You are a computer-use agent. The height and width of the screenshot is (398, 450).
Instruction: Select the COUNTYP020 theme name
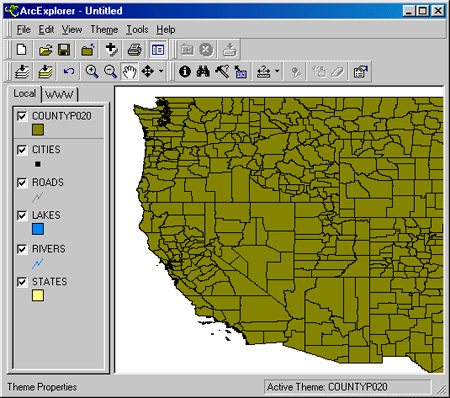tap(62, 116)
